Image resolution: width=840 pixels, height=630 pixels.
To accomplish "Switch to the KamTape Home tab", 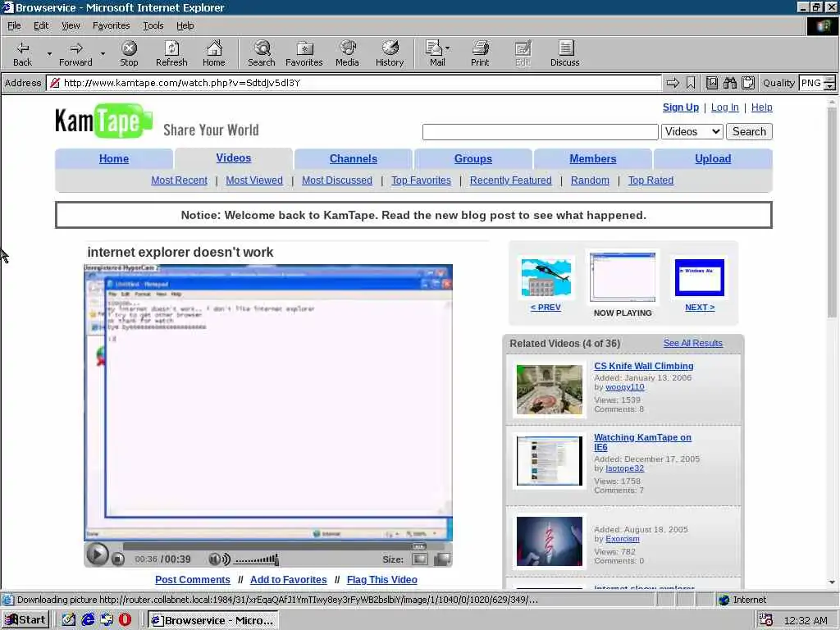I will (114, 158).
